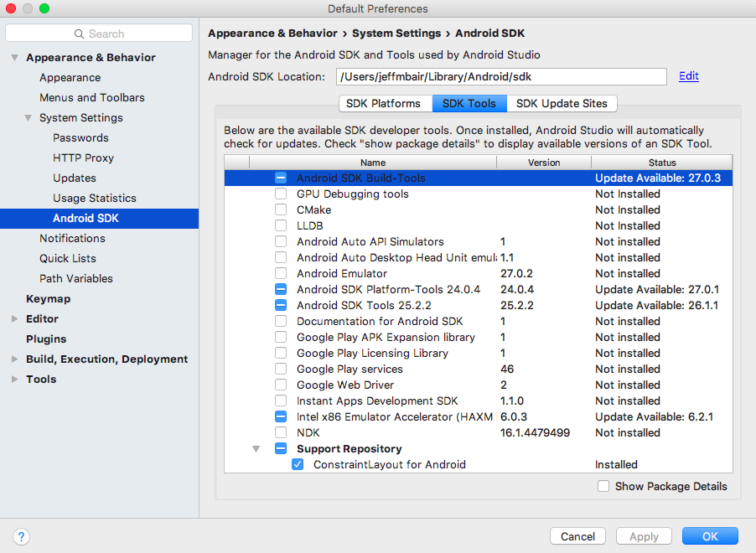
Task: Confirm with the OK button
Action: (x=710, y=536)
